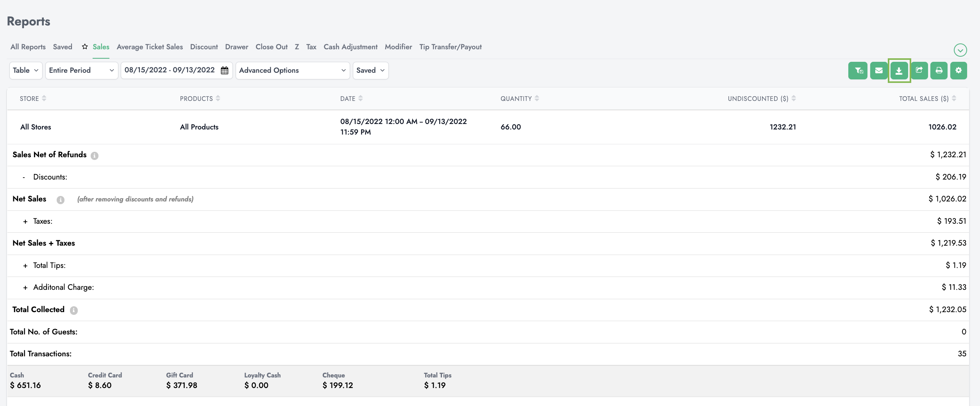Download the sales report
The height and width of the screenshot is (406, 980).
899,71
